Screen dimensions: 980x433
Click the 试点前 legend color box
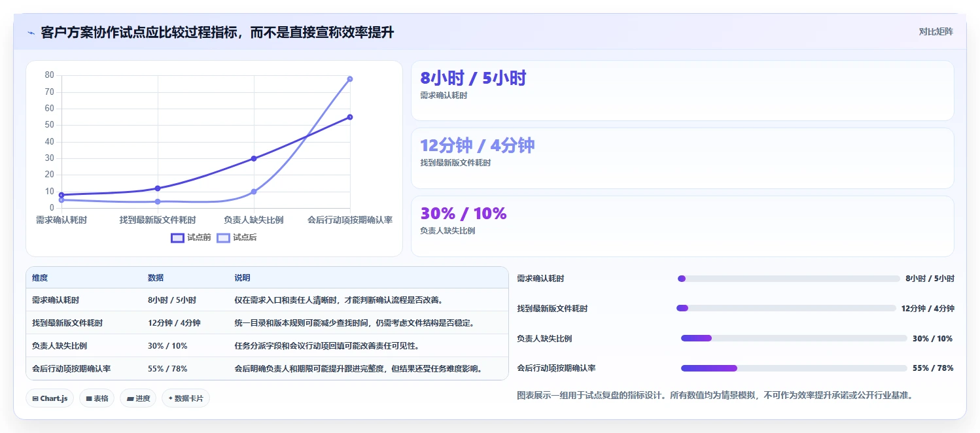click(x=177, y=237)
